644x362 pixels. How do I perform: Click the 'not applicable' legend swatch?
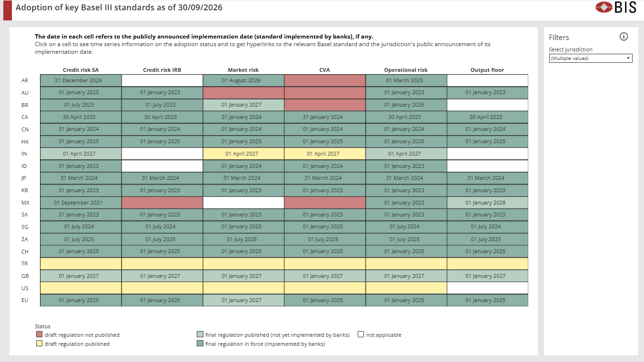[x=361, y=335]
